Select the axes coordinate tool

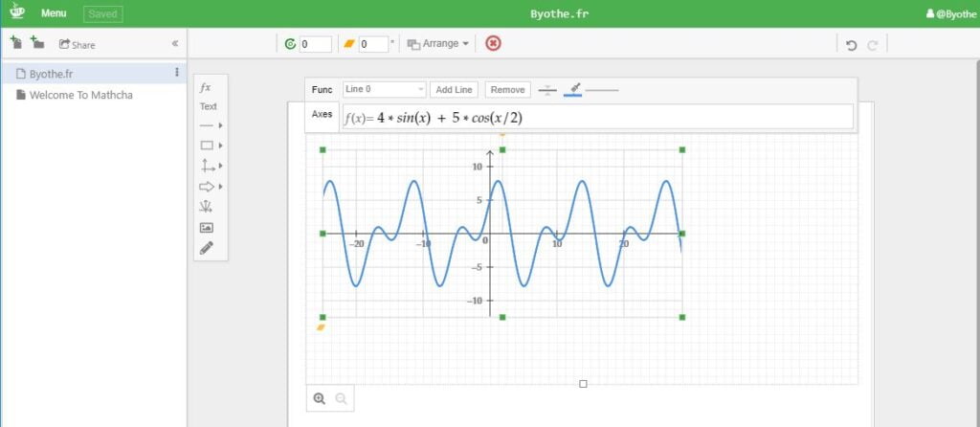pos(207,166)
